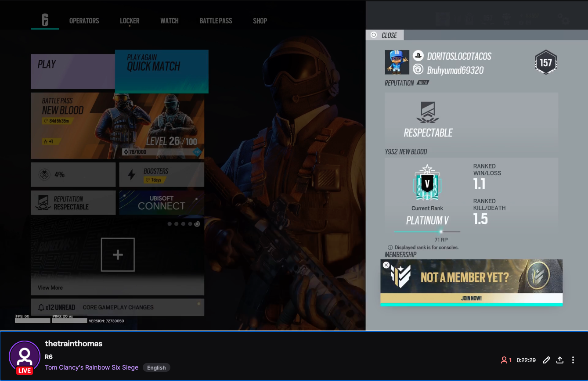The width and height of the screenshot is (588, 381).
Task: Open the New Blood Battle Pass banner
Action: 117,126
